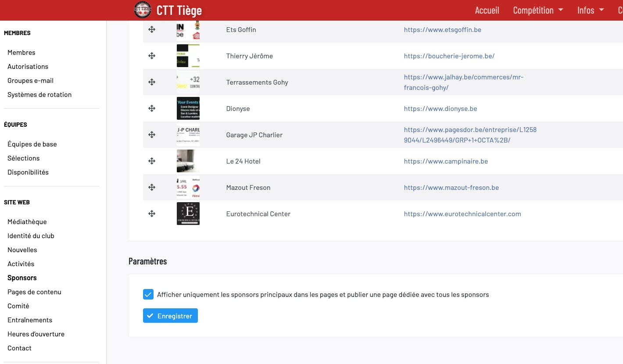Open the pagesdor.be Charlier link
Screen dimensions: 623x364
(x=470, y=135)
